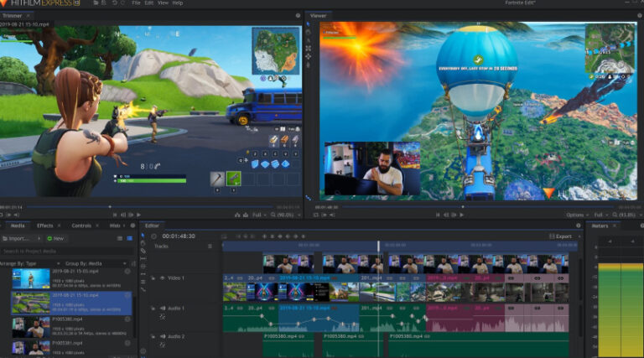Open the Viewer quality Full dropdown
This screenshot has width=644, height=358.
point(600,215)
